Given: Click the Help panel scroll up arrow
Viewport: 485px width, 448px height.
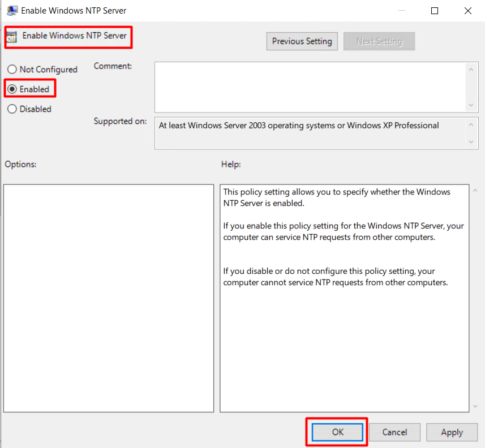Looking at the screenshot, I should pyautogui.click(x=475, y=191).
